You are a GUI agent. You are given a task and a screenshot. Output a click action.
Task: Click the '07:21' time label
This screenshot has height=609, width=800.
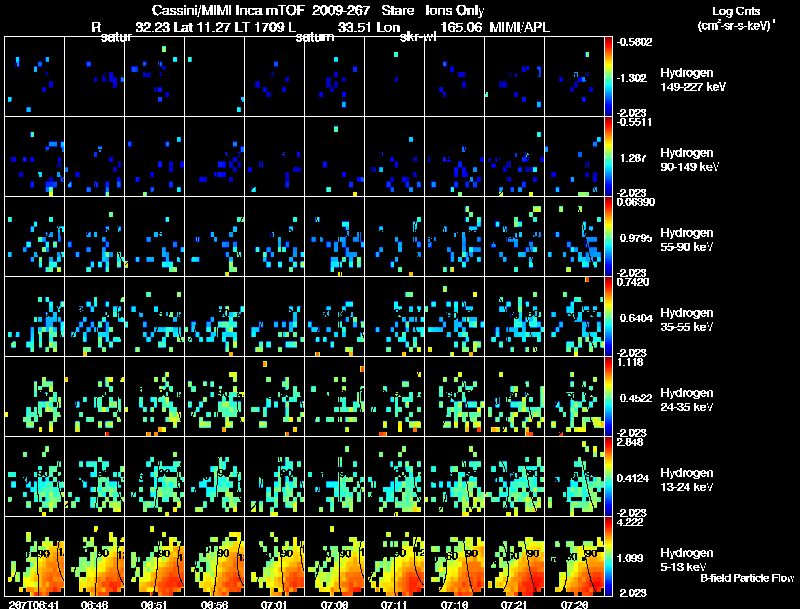coord(514,604)
